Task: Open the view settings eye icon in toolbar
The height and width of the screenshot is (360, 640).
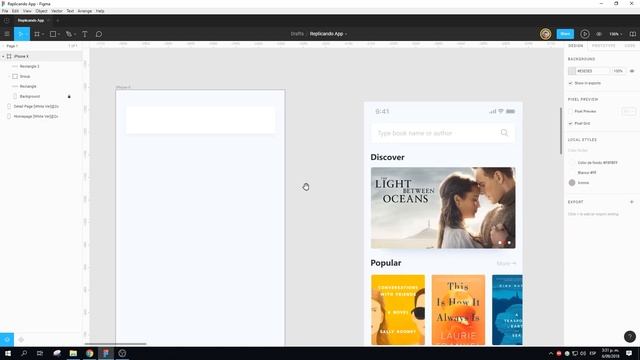Action: 599,34
